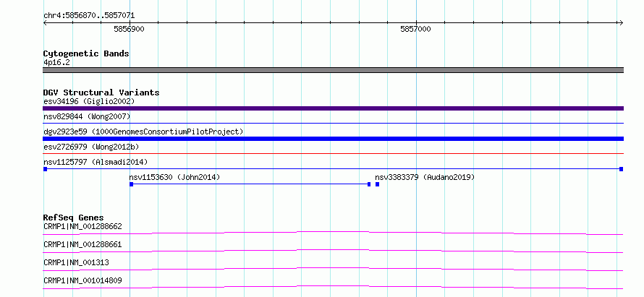
Task: Click the right end square of nsv1153630
Action: pos(369,184)
